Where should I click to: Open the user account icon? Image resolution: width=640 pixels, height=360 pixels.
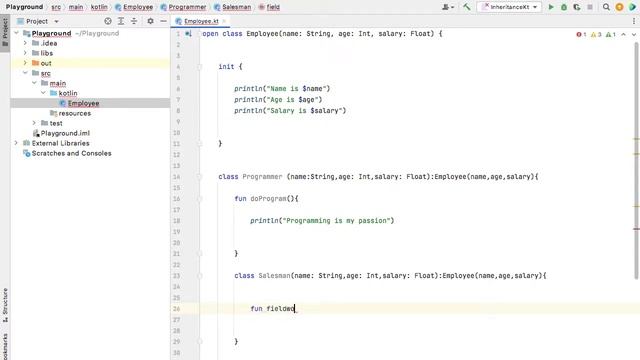pos(447,7)
